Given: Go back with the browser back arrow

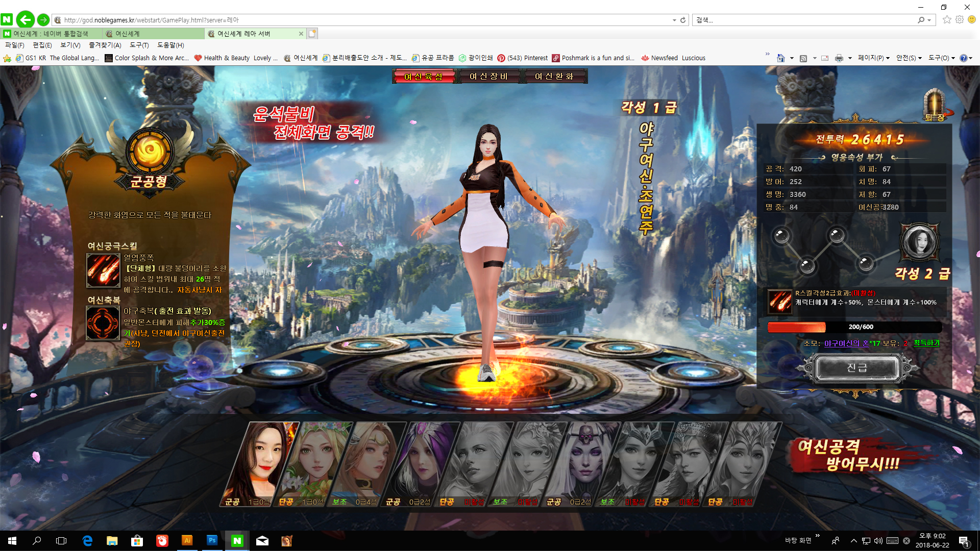Looking at the screenshot, I should point(25,20).
